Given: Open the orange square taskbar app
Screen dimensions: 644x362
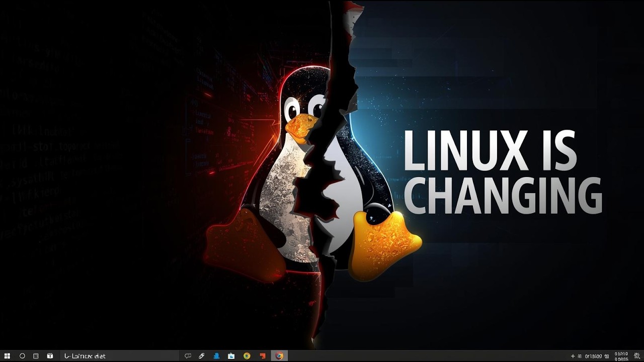Looking at the screenshot, I should pyautogui.click(x=262, y=356).
